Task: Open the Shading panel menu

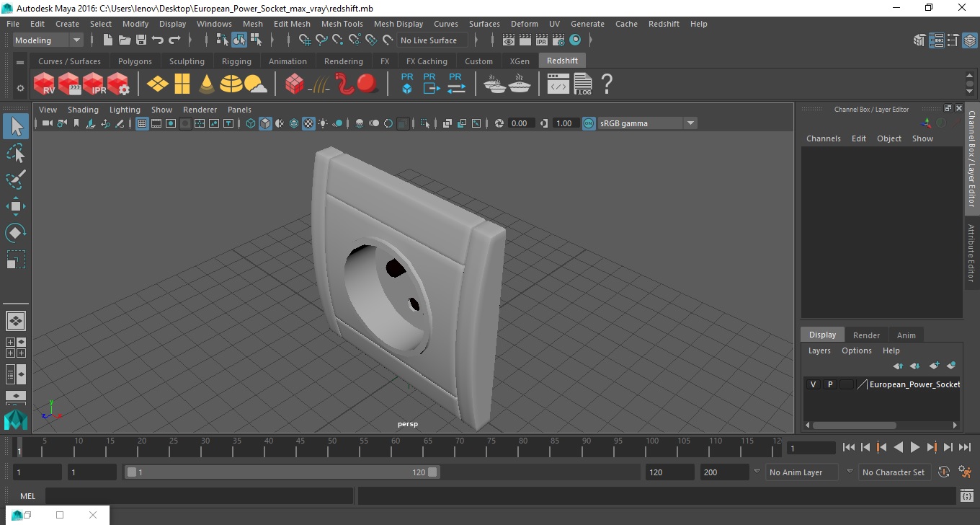Action: (83, 110)
